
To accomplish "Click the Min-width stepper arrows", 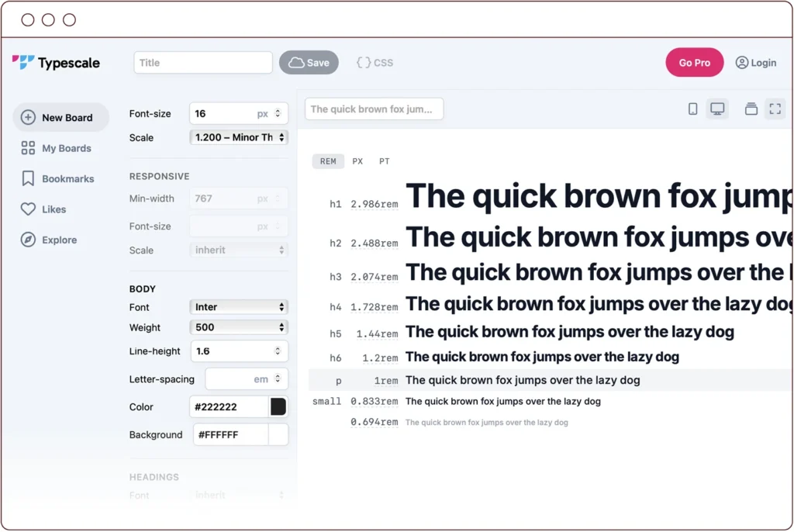I will coord(278,198).
